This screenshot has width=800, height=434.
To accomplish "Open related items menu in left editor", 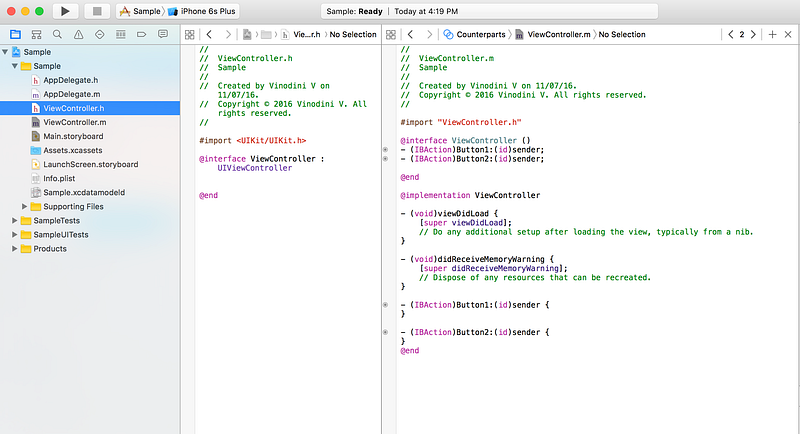I will coord(189,35).
